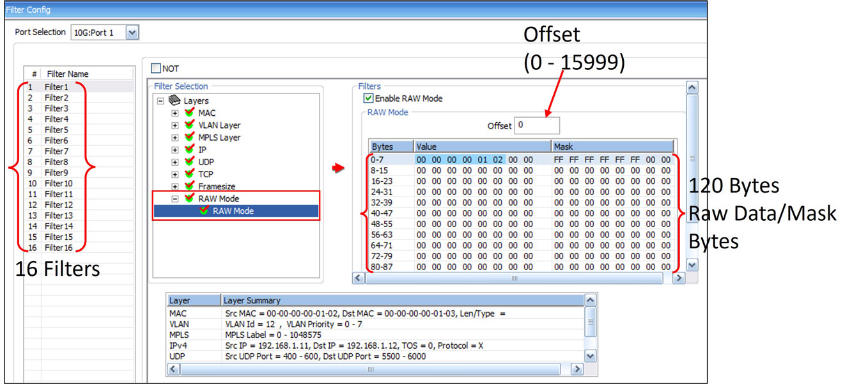Click the Framesize checkmark icon
Screen dimensions: 868x384
tap(189, 186)
